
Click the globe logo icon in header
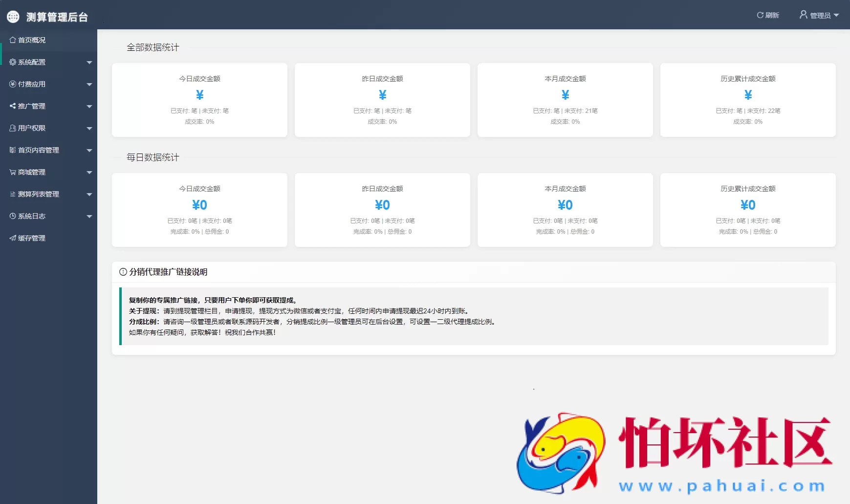click(13, 17)
